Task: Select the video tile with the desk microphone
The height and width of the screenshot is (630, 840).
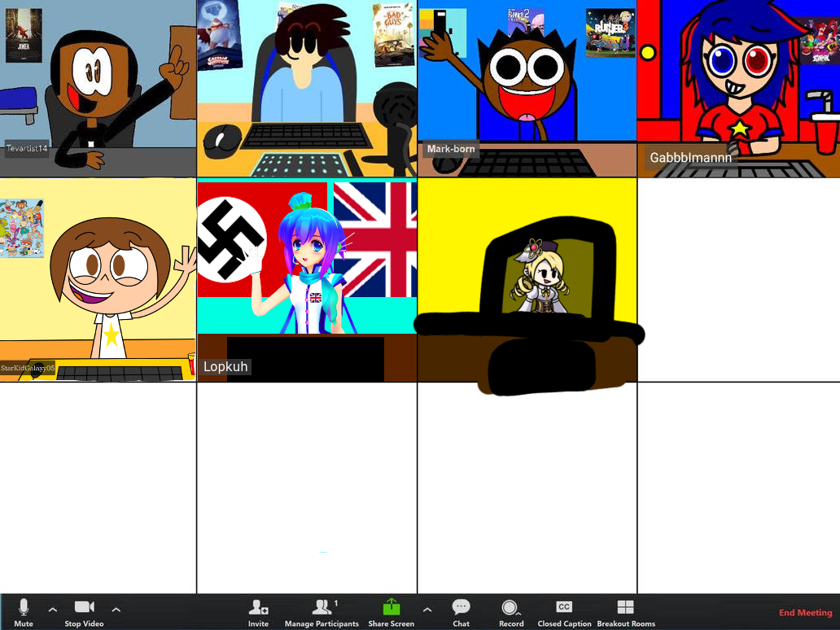Action: pyautogui.click(x=307, y=89)
